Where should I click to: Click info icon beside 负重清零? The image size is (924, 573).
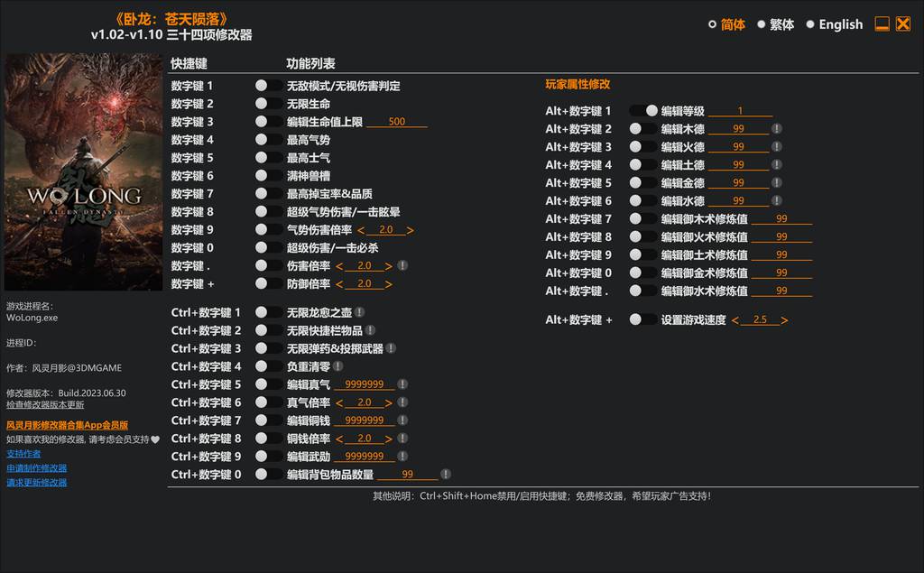(337, 366)
